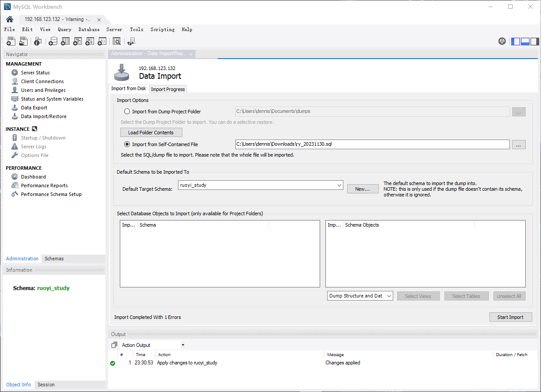Click the create new table toolbar icon
Image resolution: width=541 pixels, height=392 pixels.
pos(65,41)
